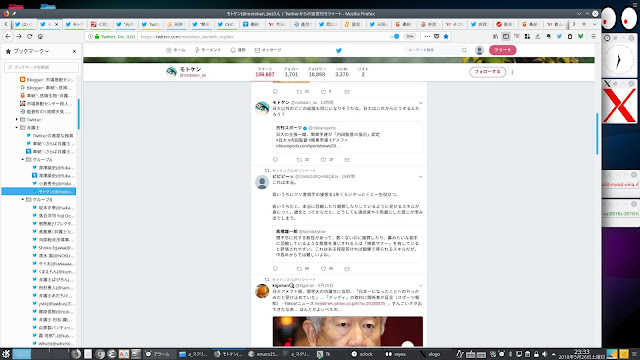The height and width of the screenshot is (360, 640).
Task: Toggle the sidebar view toolbar icon
Action: [x=506, y=36]
